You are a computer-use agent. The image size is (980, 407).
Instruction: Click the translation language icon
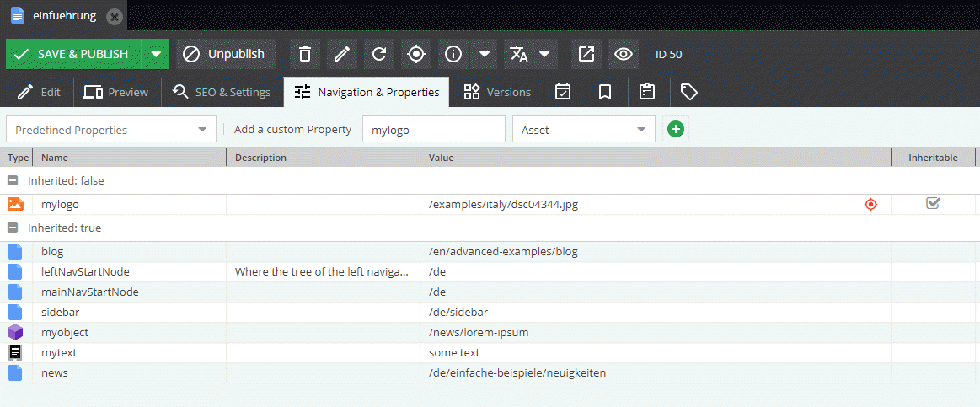coord(520,54)
